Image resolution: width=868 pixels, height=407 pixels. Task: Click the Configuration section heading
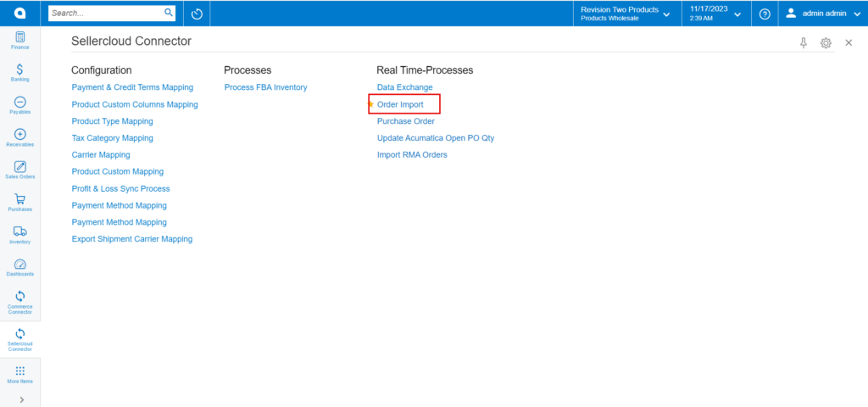[102, 70]
